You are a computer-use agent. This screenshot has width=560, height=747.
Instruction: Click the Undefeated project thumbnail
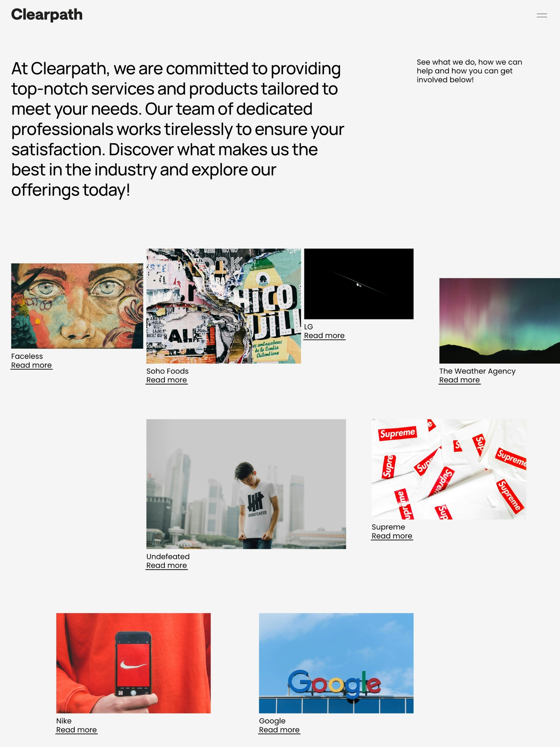click(246, 484)
